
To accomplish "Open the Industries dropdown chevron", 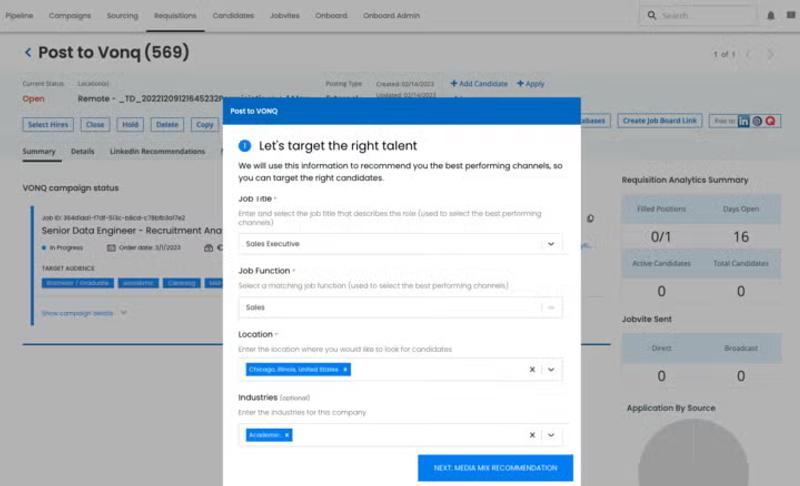I will pyautogui.click(x=551, y=435).
